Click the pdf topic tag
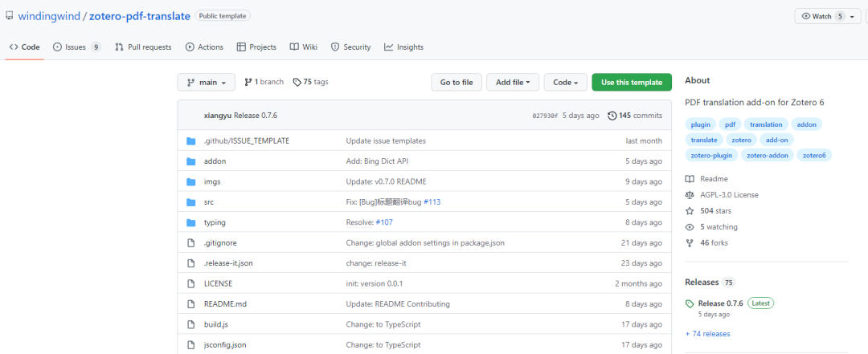 [730, 124]
